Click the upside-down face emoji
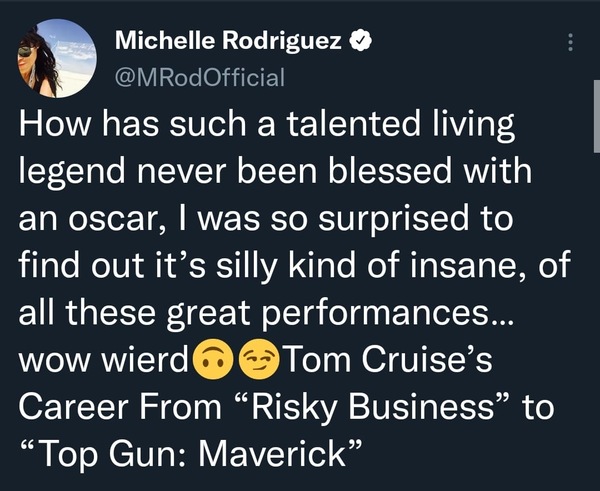 point(208,358)
